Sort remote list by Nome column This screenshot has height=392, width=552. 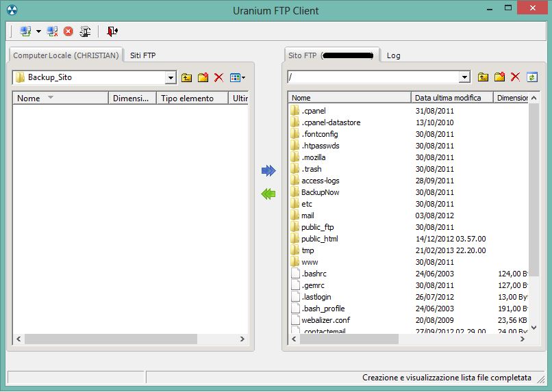click(x=349, y=97)
